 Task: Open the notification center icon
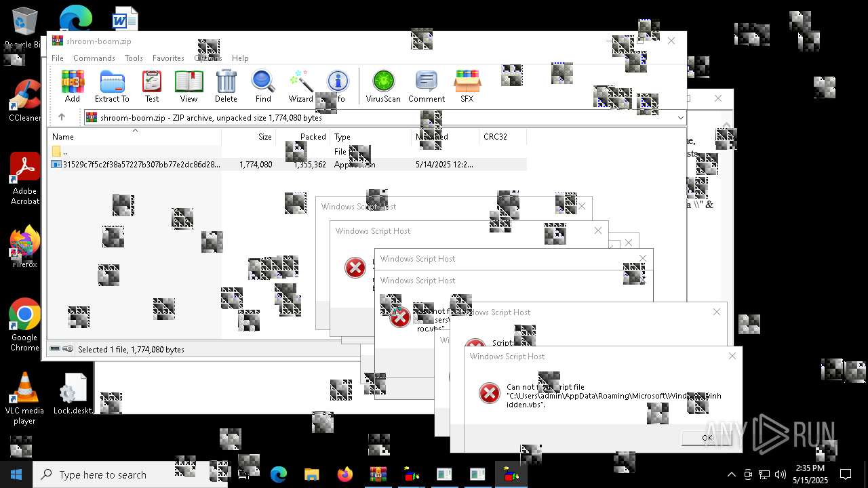[x=846, y=474]
